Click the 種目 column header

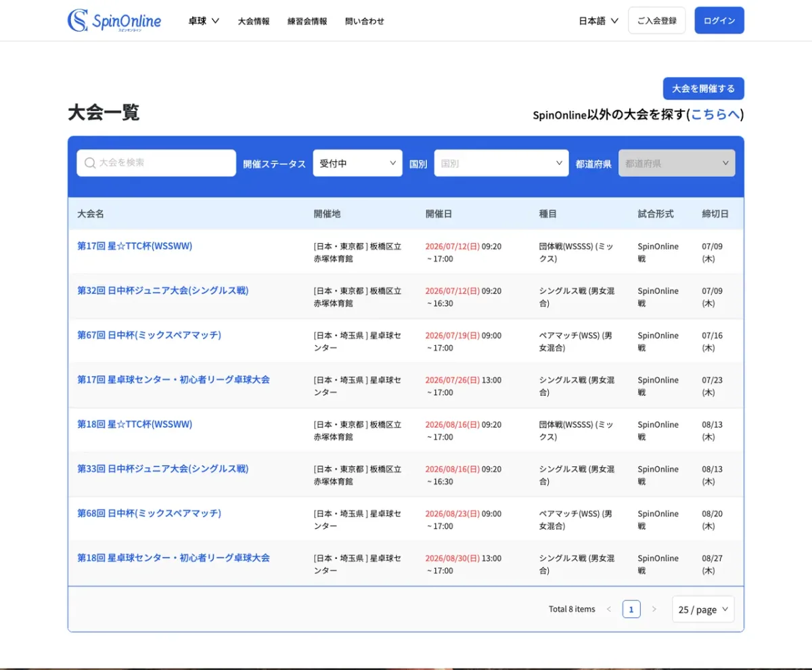pyautogui.click(x=548, y=214)
